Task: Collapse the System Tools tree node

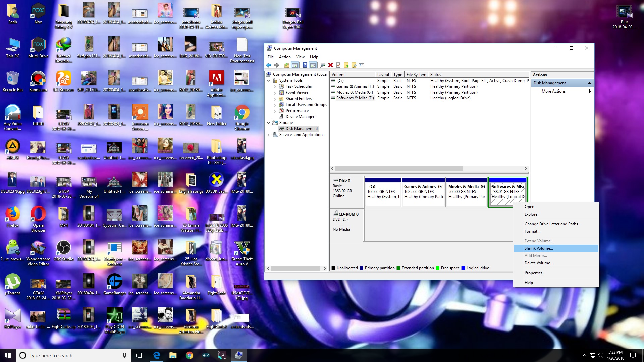Action: [268, 80]
